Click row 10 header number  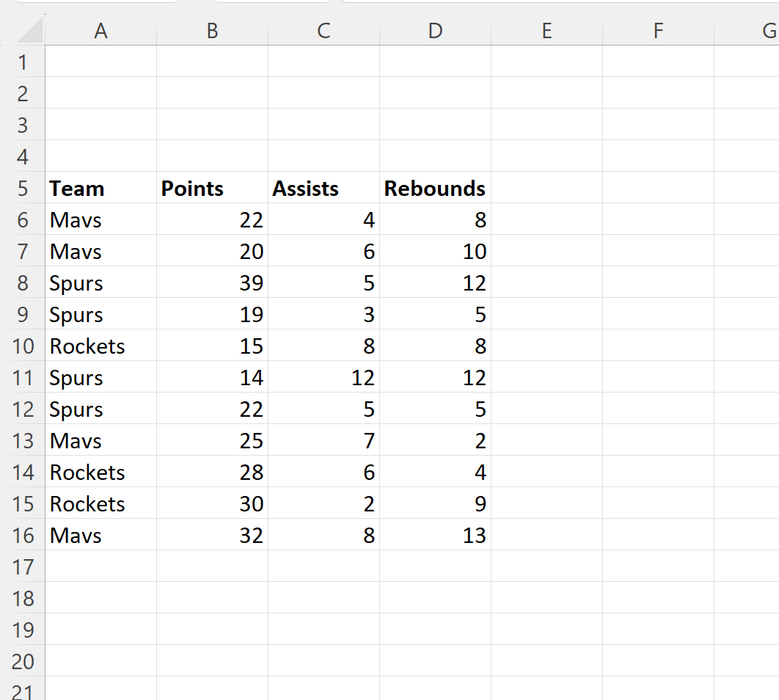click(x=23, y=346)
